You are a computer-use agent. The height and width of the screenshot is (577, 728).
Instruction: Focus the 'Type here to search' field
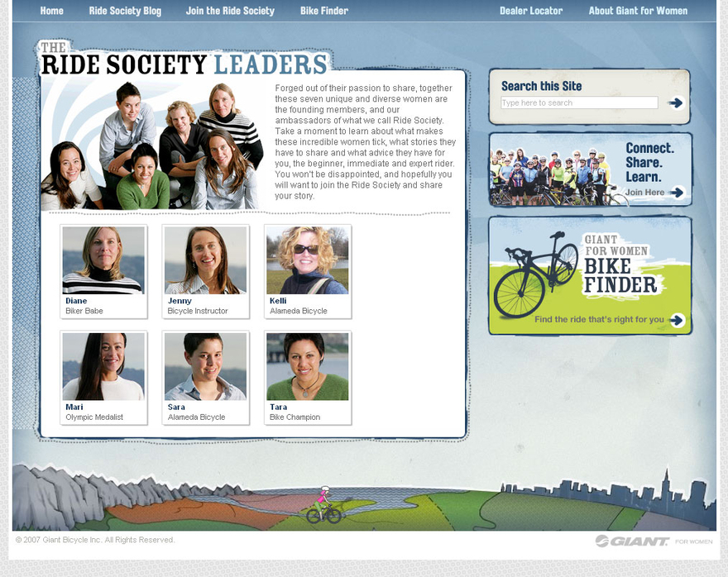(579, 103)
